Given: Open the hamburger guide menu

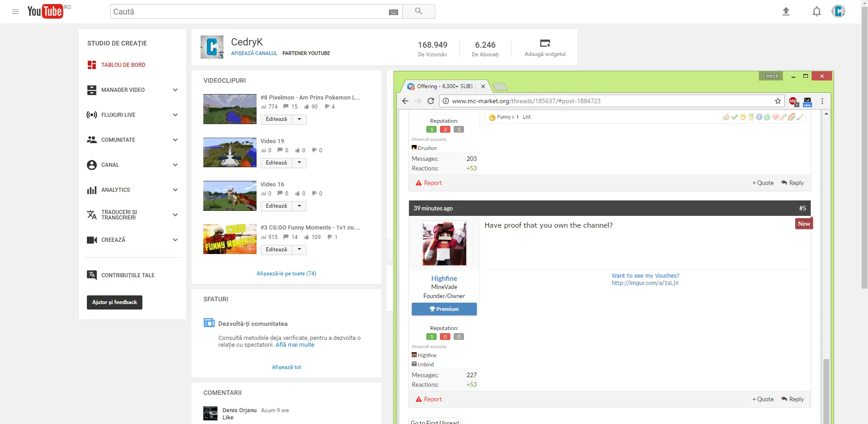Looking at the screenshot, I should pyautogui.click(x=15, y=11).
